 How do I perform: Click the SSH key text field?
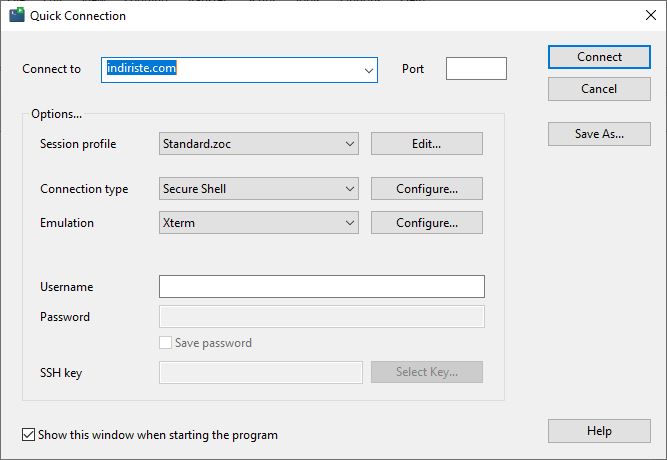[x=261, y=372]
